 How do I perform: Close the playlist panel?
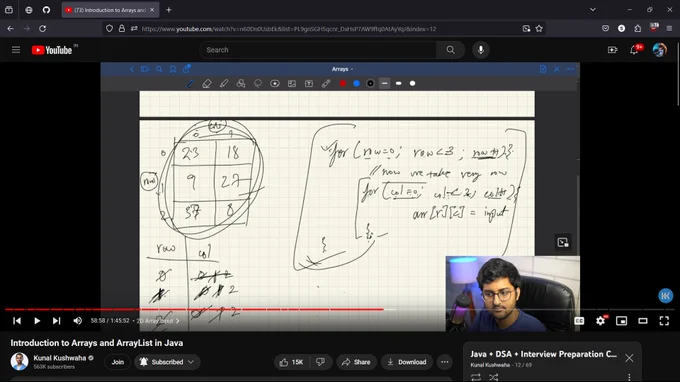[x=629, y=358]
